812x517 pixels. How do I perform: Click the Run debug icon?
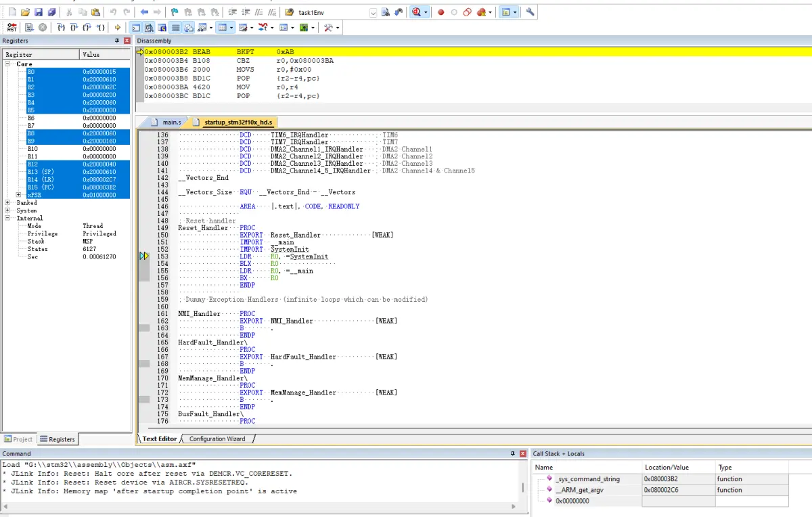[29, 28]
